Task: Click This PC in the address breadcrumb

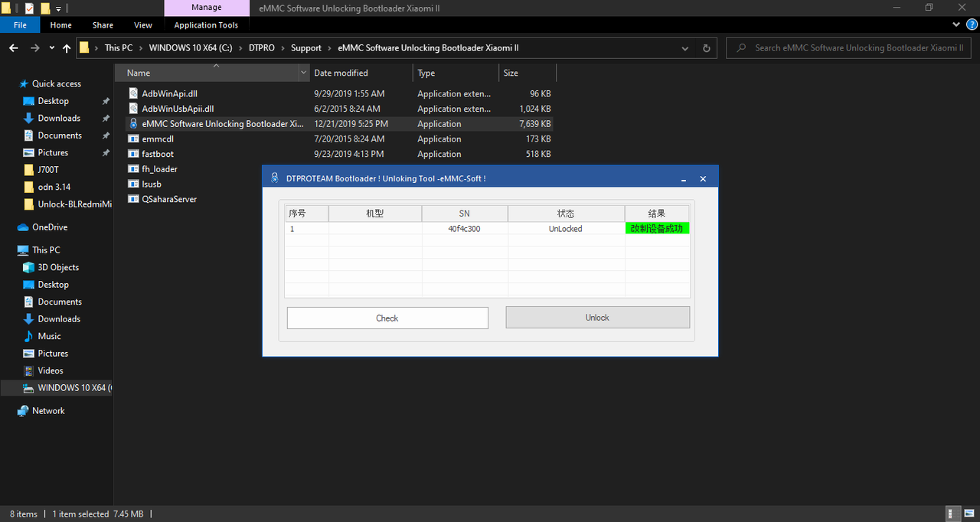Action: click(x=119, y=47)
